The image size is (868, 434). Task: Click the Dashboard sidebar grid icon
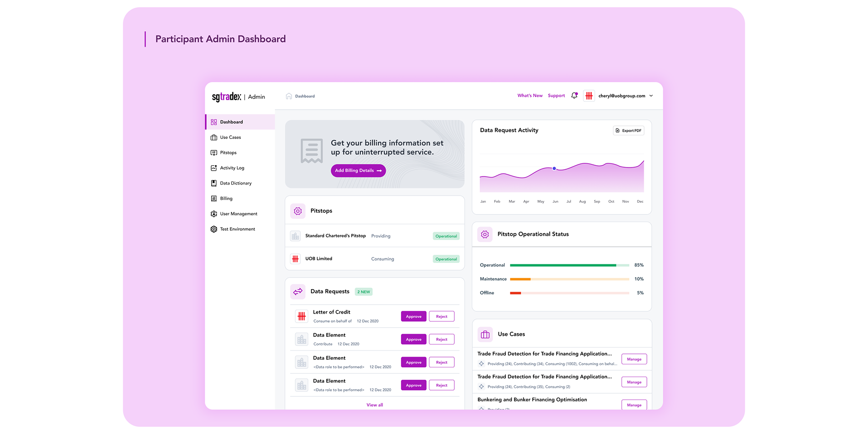(214, 122)
